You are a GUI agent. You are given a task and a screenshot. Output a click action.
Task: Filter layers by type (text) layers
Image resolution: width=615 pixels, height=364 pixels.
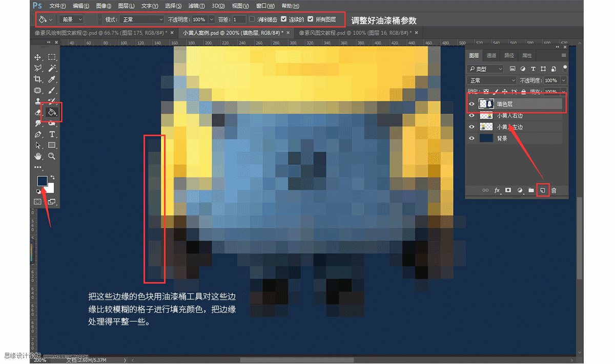tap(533, 69)
